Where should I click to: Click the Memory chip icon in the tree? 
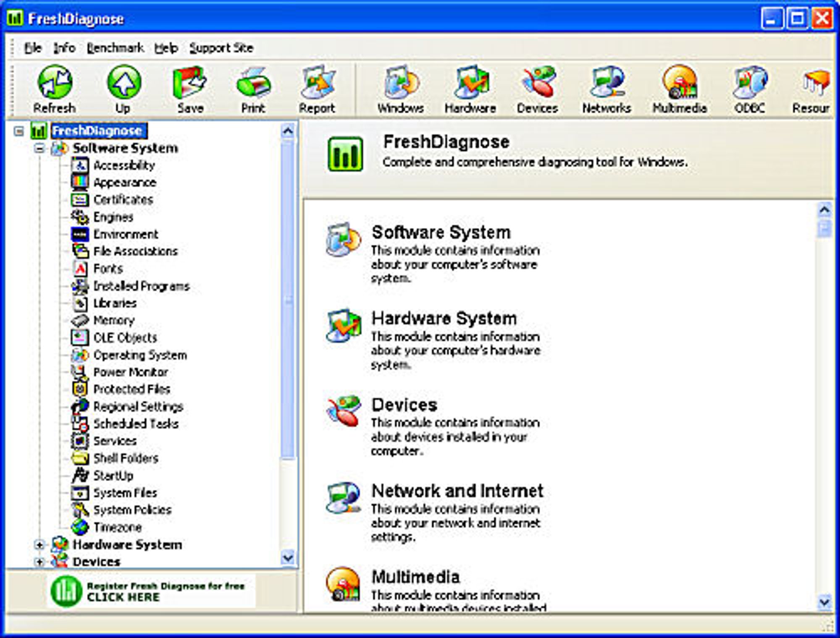[79, 320]
